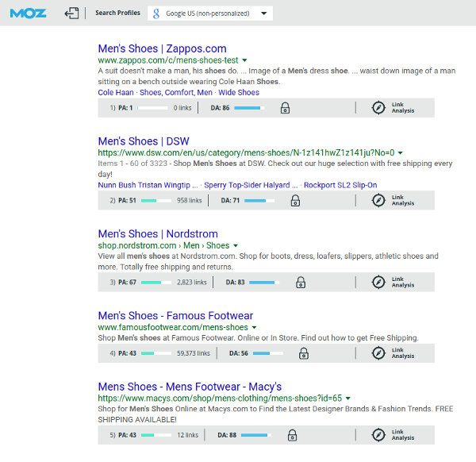Open the Link Analysis compass icon for Nordstrom
Screen dimensions: 476x462
coord(378,282)
